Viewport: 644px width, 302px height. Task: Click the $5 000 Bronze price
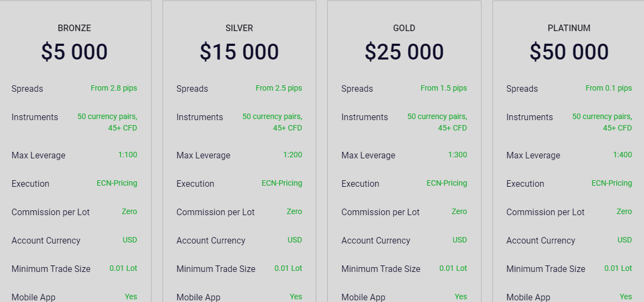point(74,52)
